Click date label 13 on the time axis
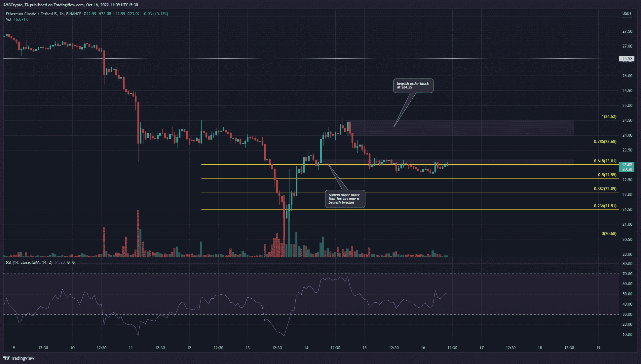 tap(248, 348)
